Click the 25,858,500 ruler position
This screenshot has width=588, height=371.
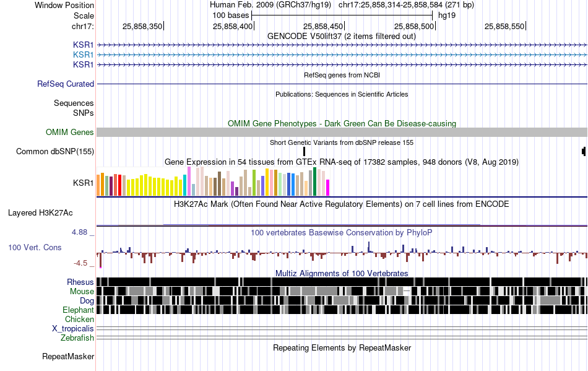[414, 26]
